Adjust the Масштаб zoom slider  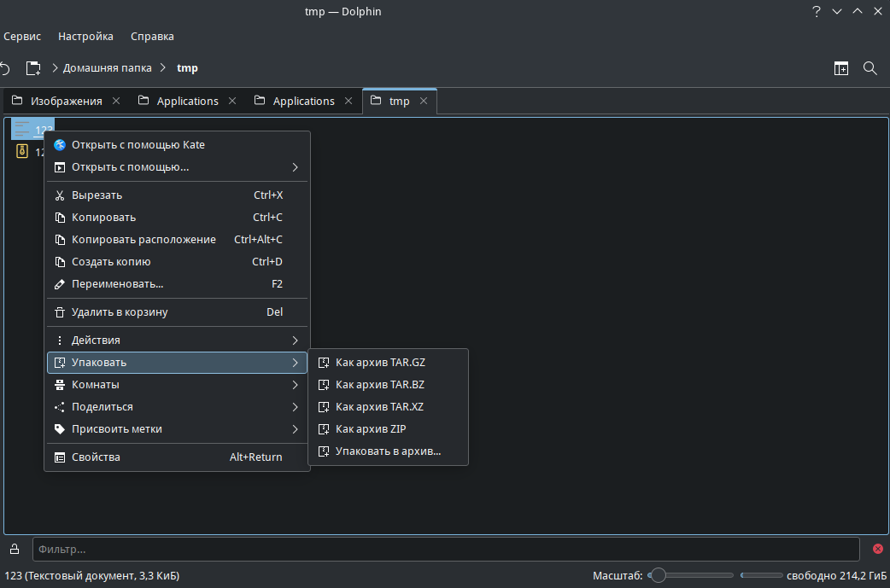click(x=658, y=576)
